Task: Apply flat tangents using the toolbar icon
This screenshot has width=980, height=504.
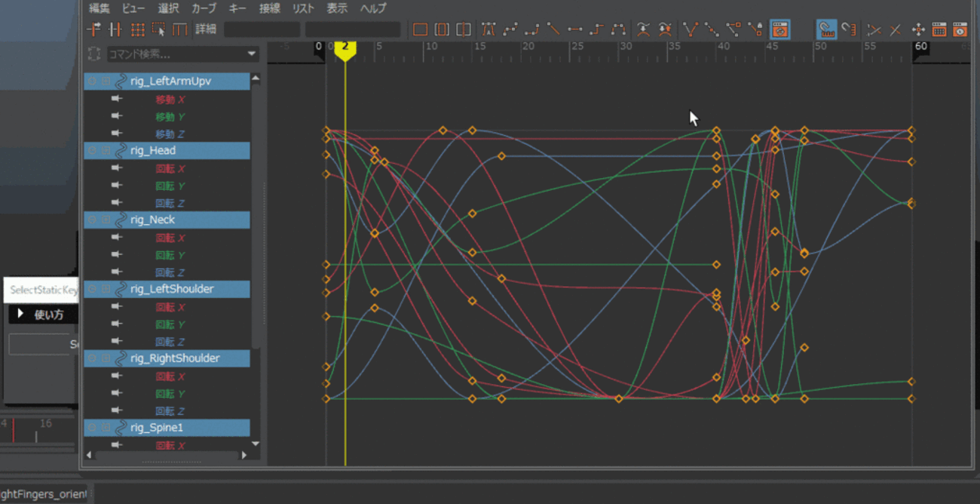Action: tap(575, 29)
